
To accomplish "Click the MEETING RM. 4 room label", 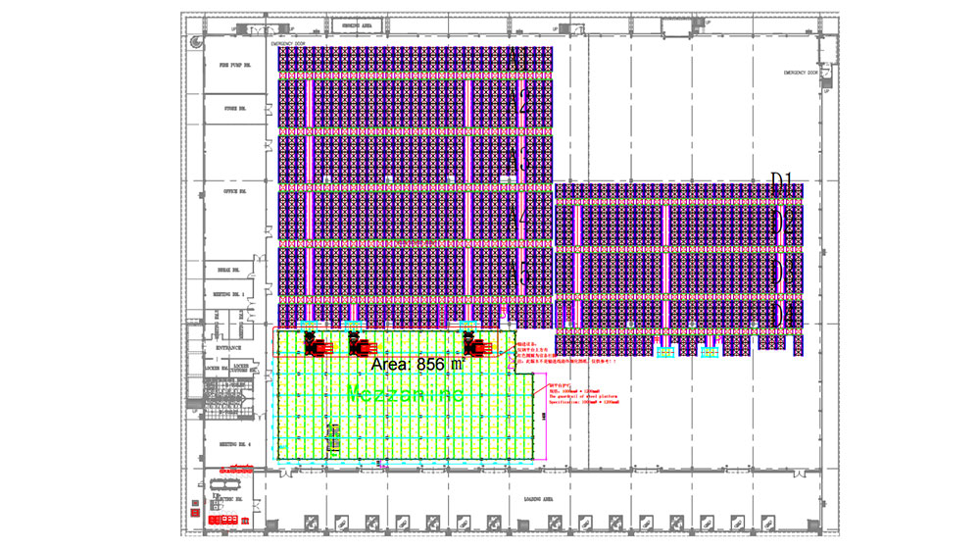I will pyautogui.click(x=235, y=444).
